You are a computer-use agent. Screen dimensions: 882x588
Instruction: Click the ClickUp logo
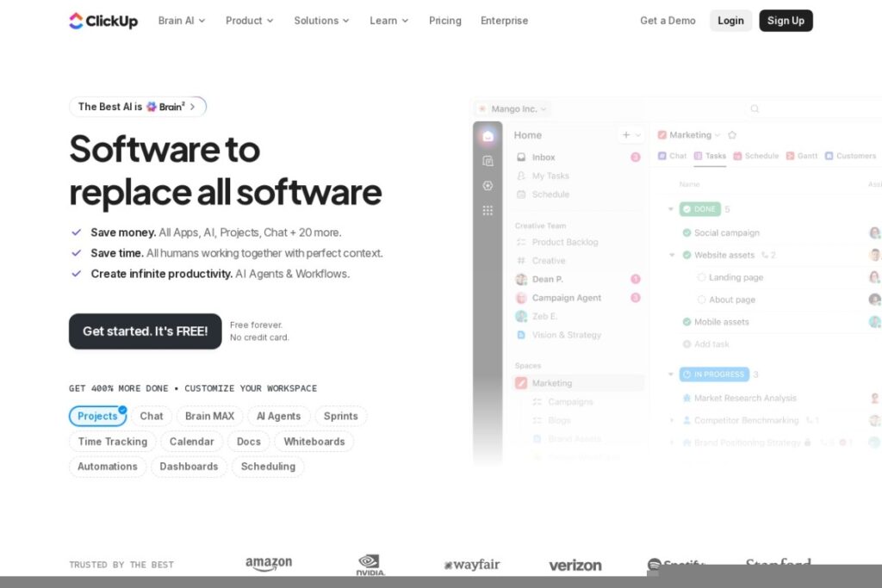tap(103, 21)
